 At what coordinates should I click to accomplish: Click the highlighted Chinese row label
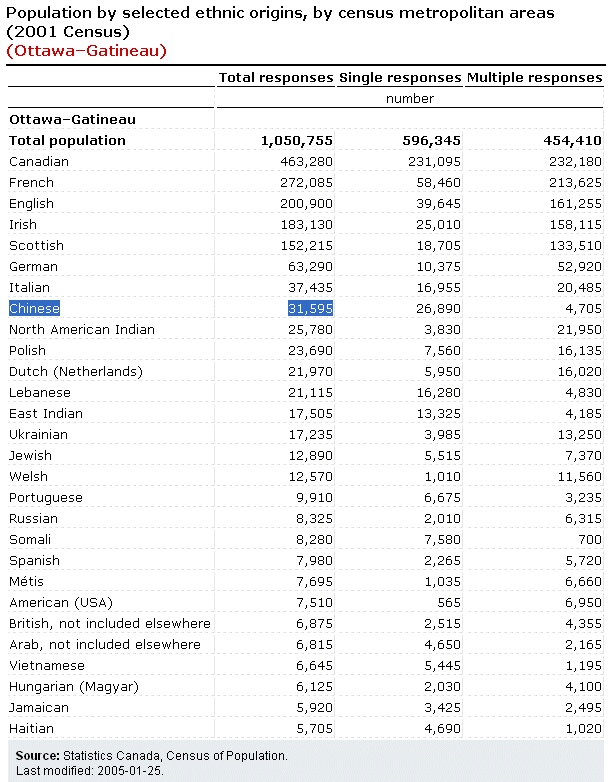(35, 308)
